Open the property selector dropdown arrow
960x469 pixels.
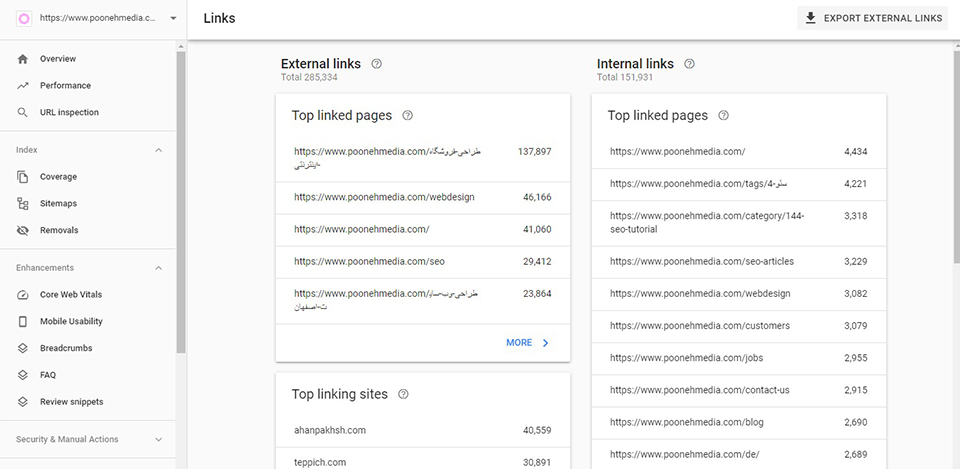pyautogui.click(x=173, y=18)
